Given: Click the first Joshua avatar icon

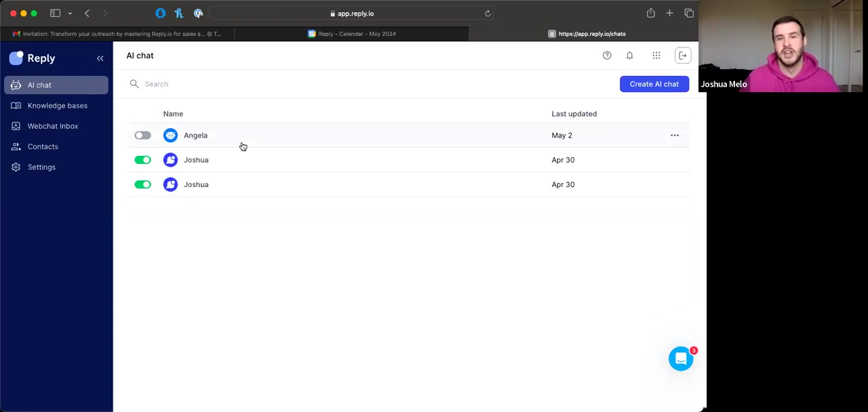Looking at the screenshot, I should tap(170, 160).
